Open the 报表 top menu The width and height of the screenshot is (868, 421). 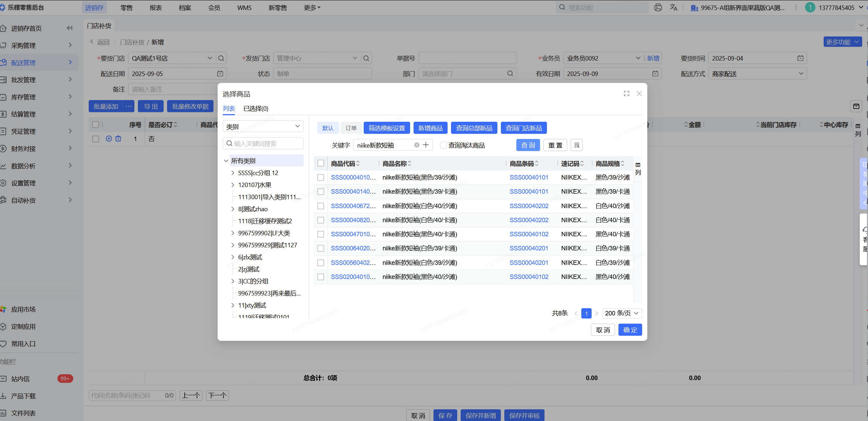click(x=156, y=8)
